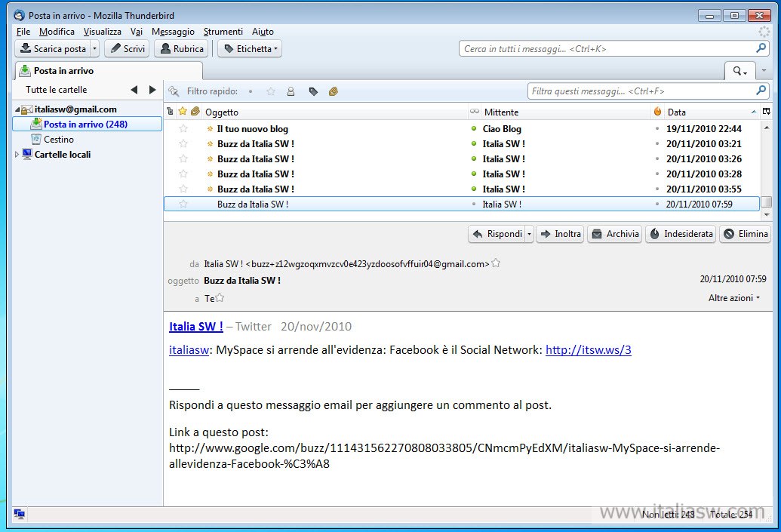Mark message as Indesiderata

[x=681, y=234]
